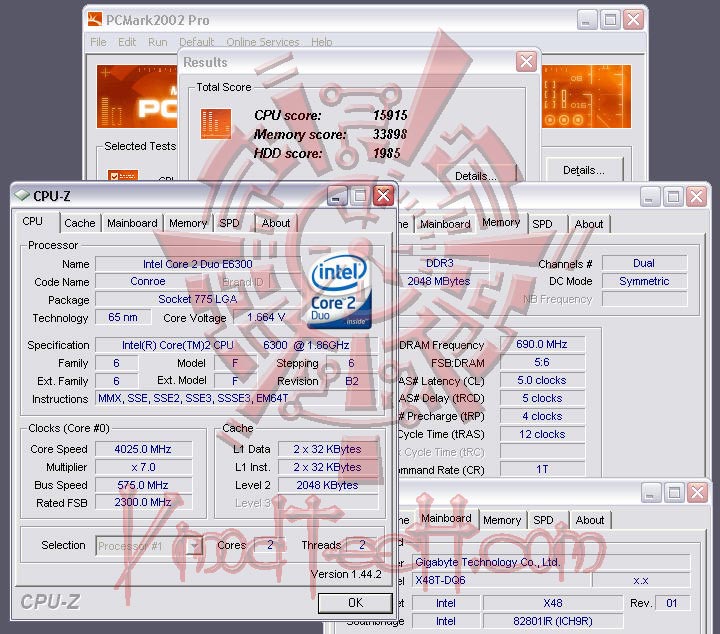Open the Run menu in PCMark2002
The height and width of the screenshot is (634, 720).
click(158, 42)
